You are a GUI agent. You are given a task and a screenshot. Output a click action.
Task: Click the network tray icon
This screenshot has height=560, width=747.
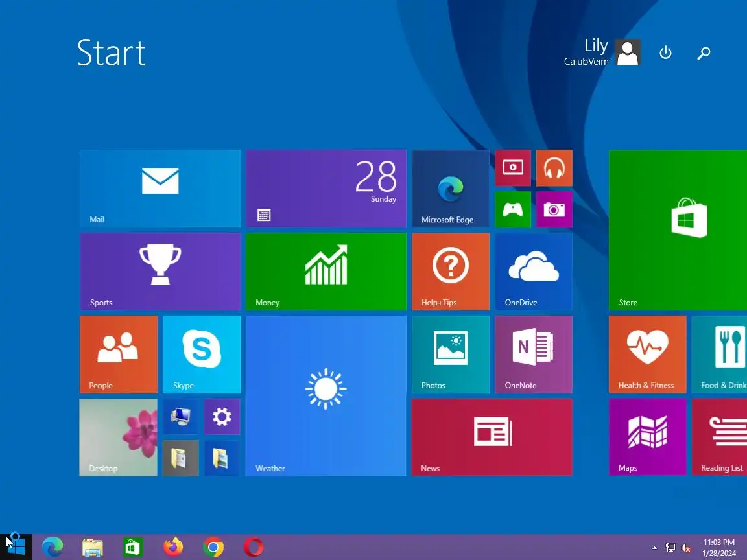click(x=670, y=548)
